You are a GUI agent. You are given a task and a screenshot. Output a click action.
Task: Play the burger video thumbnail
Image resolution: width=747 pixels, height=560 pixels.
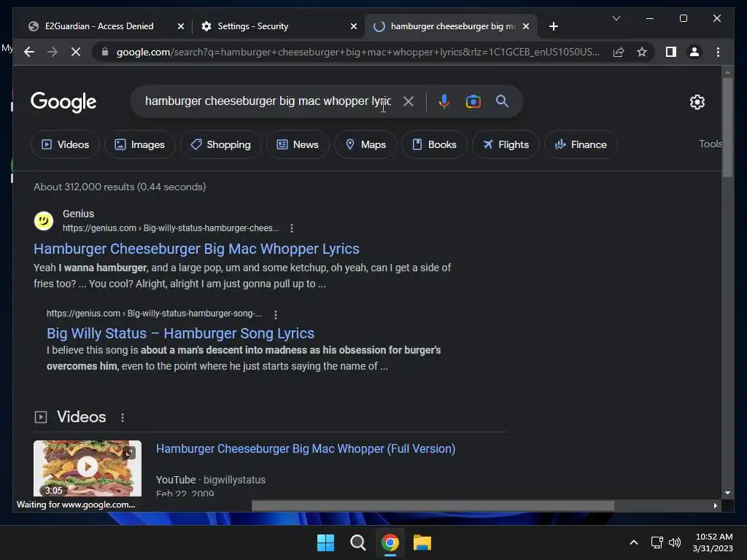click(88, 467)
